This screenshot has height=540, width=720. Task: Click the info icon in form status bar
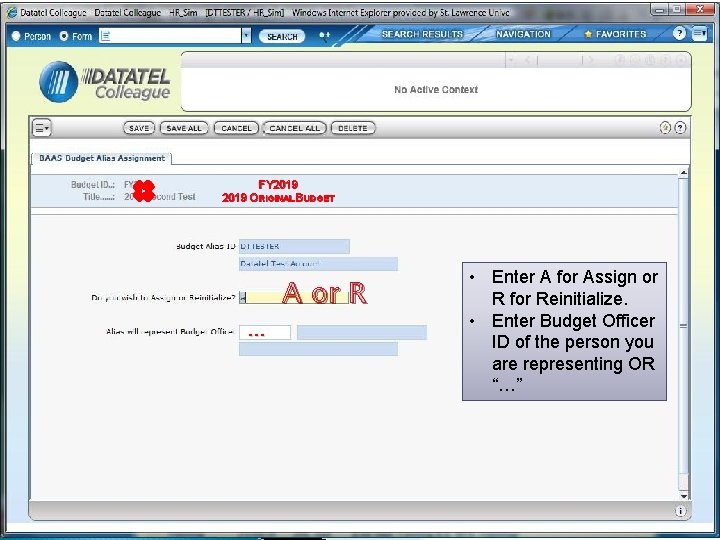(680, 511)
